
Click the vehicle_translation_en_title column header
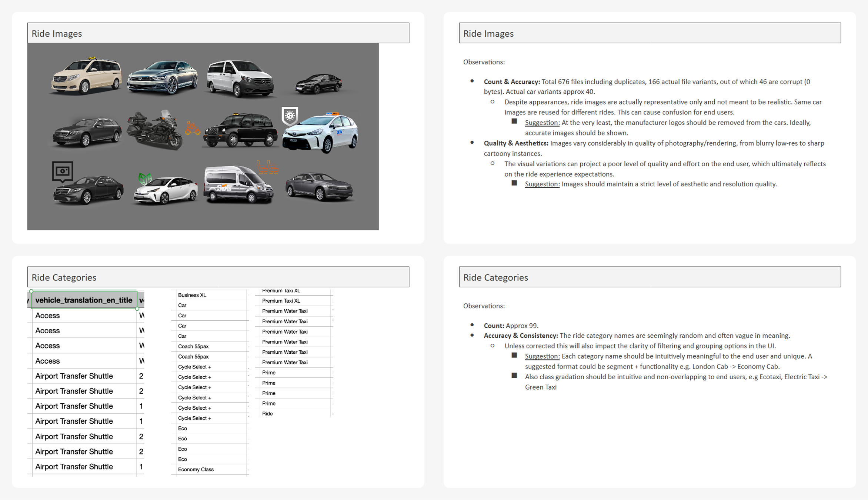click(84, 300)
